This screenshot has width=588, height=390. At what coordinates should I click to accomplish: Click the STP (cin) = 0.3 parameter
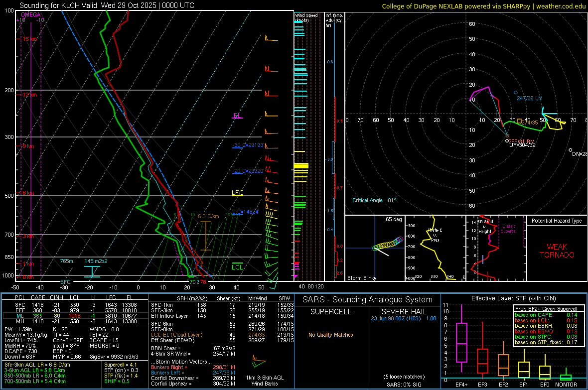[x=121, y=370]
